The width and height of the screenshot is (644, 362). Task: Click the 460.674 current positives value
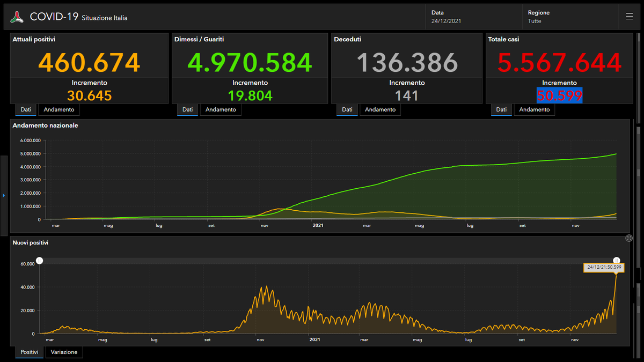click(x=90, y=63)
